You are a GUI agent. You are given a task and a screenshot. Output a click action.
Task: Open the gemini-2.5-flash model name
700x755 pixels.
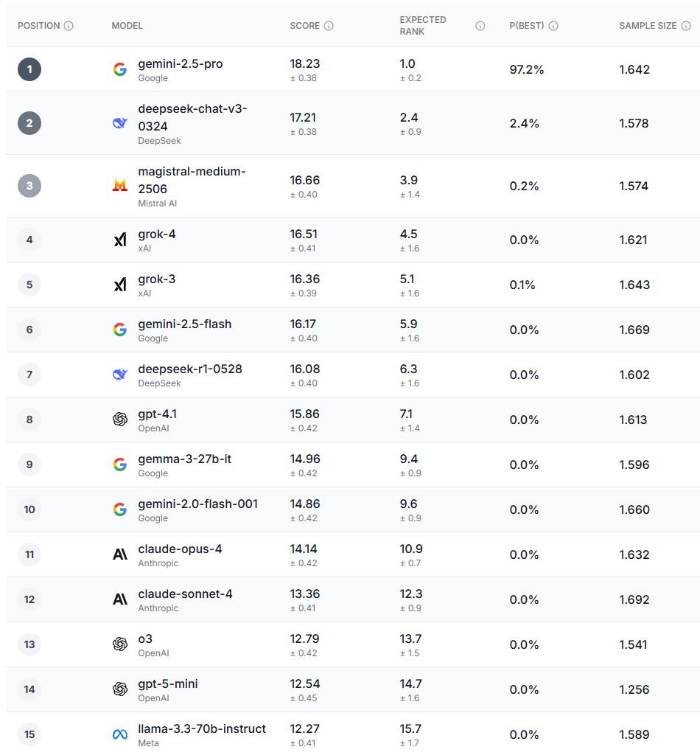coord(184,324)
